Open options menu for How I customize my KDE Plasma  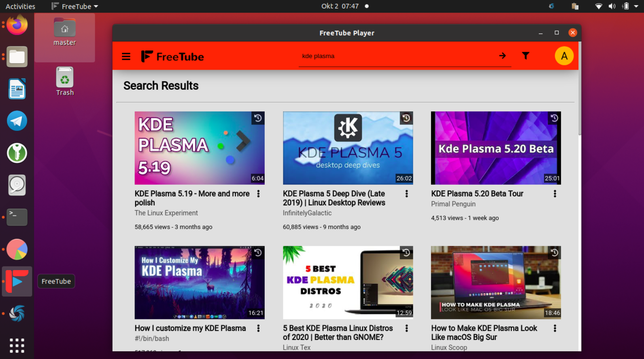pyautogui.click(x=258, y=328)
